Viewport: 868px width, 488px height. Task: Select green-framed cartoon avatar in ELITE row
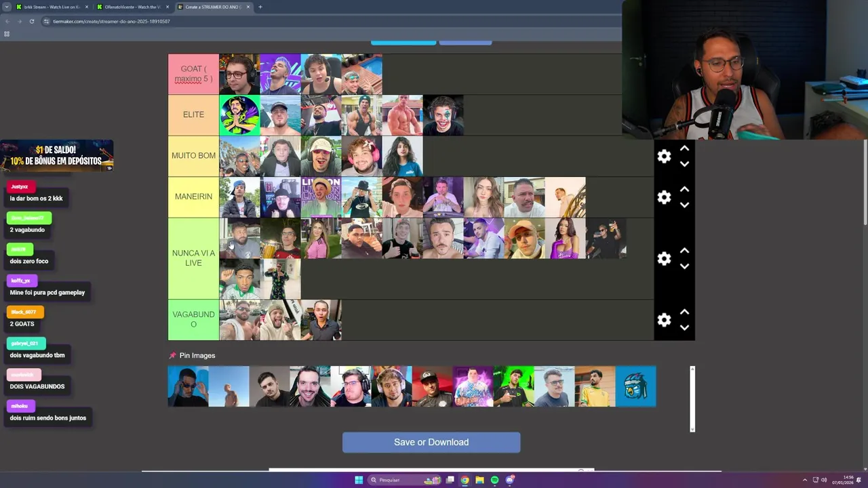(239, 115)
